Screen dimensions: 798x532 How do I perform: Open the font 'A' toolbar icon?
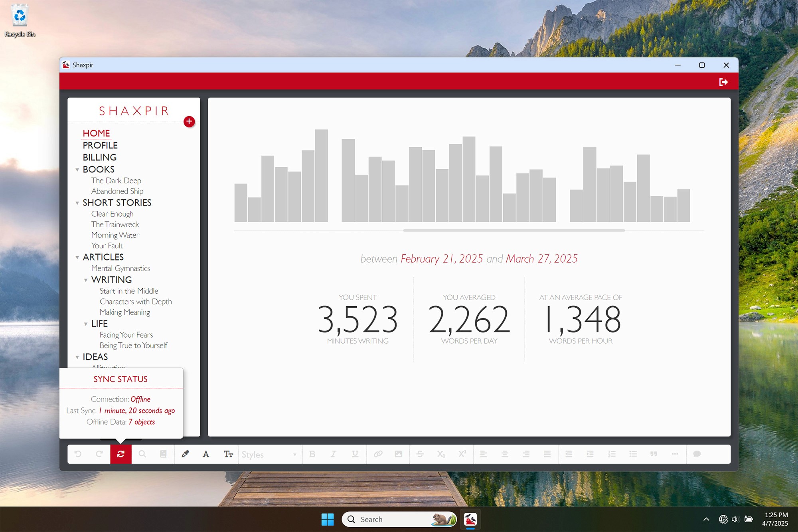(206, 454)
